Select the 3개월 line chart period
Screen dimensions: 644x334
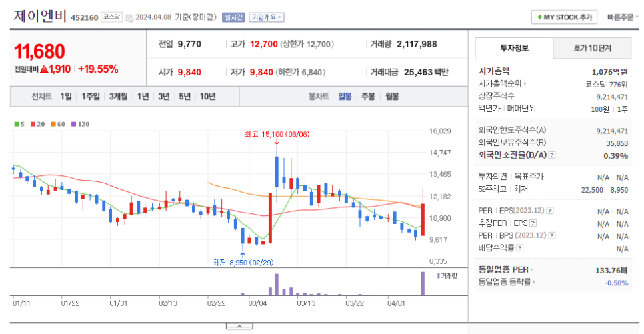(118, 97)
